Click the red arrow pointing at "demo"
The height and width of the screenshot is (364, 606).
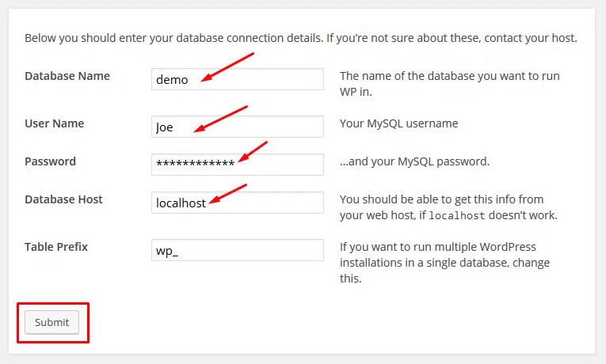[227, 66]
